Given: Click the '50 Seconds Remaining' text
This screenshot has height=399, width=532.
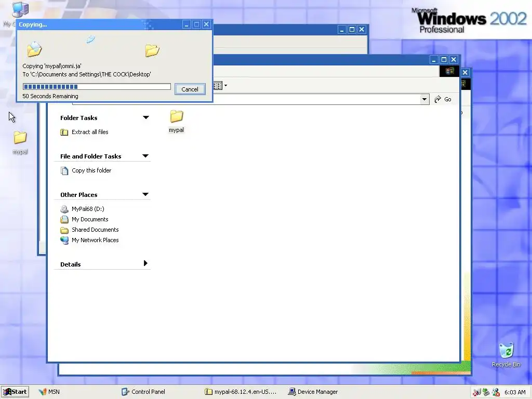Looking at the screenshot, I should click(x=50, y=96).
